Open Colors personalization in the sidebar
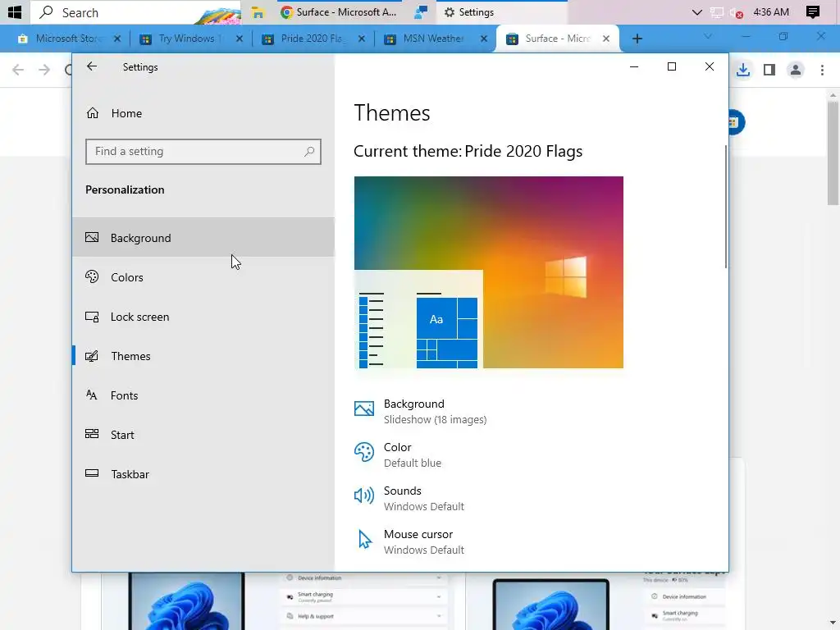This screenshot has height=630, width=840. pos(203,277)
